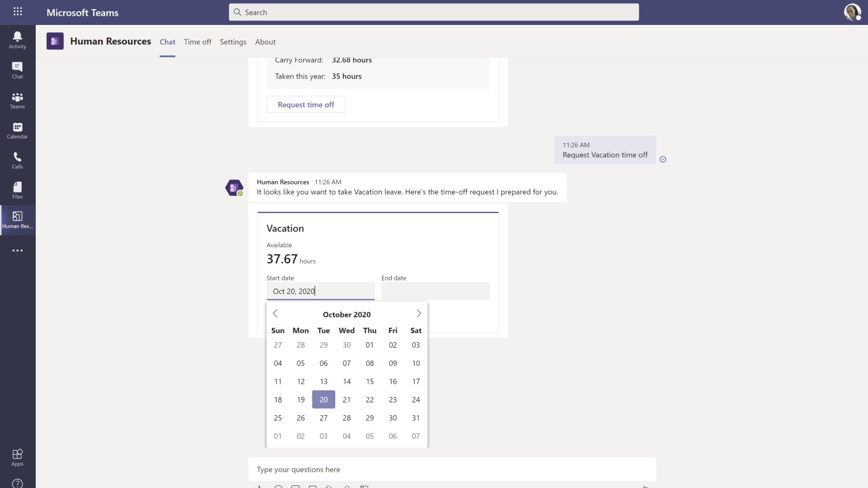Open the Help question mark icon

[17, 483]
